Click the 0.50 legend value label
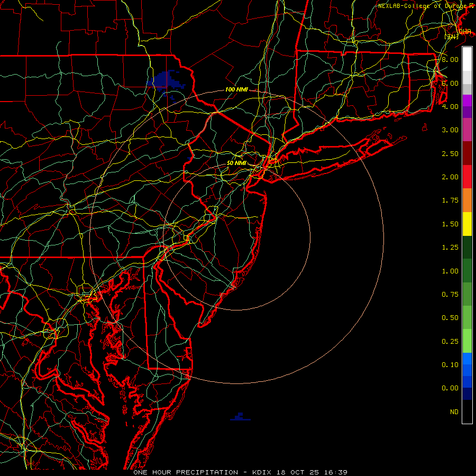The image size is (476, 476). [x=450, y=318]
